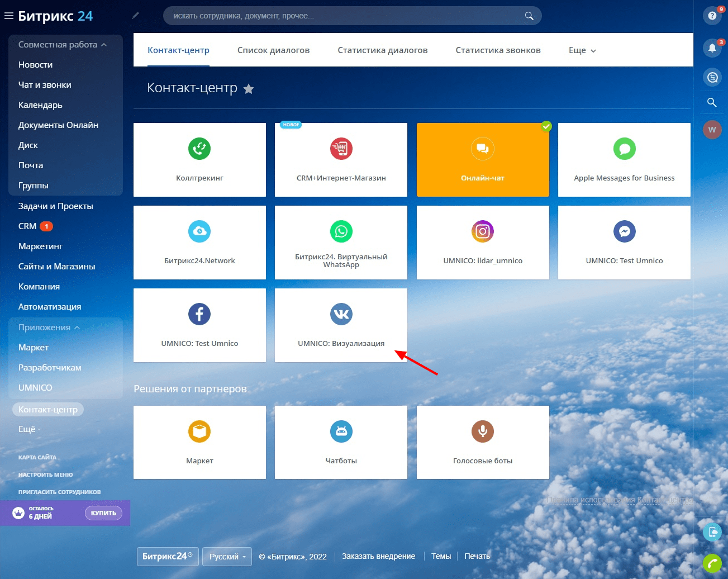Viewport: 728px width, 579px height.
Task: Toggle favorite star next to Контакт-центр title
Action: pyautogui.click(x=249, y=89)
